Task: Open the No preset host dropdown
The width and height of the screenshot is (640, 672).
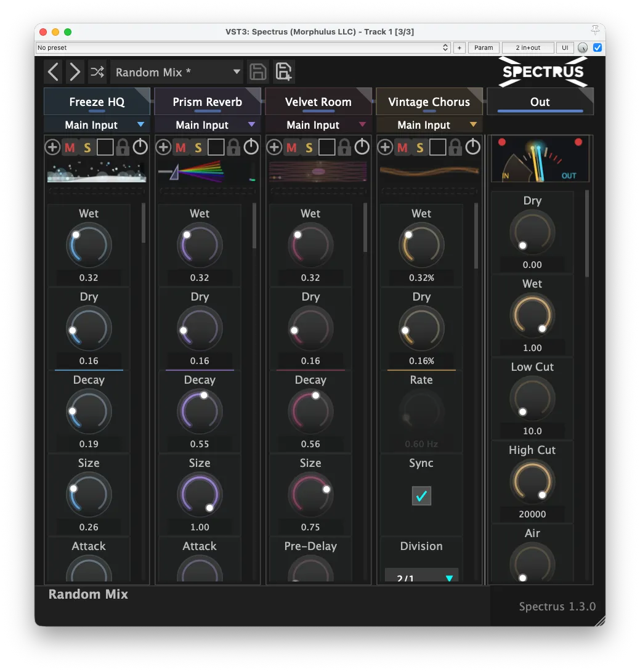Action: click(x=243, y=47)
